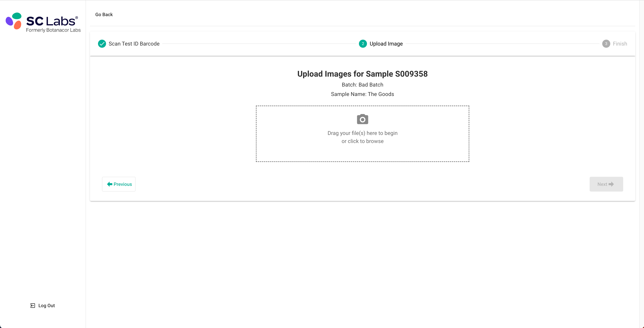Click the green checkmark step icon
The height and width of the screenshot is (328, 644).
[x=102, y=44]
